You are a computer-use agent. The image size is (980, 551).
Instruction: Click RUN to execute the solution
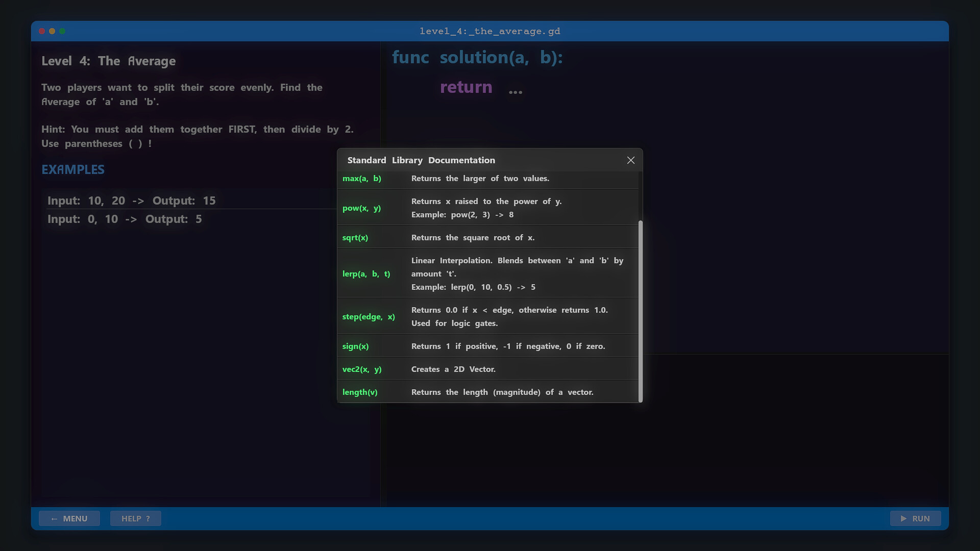pos(915,518)
